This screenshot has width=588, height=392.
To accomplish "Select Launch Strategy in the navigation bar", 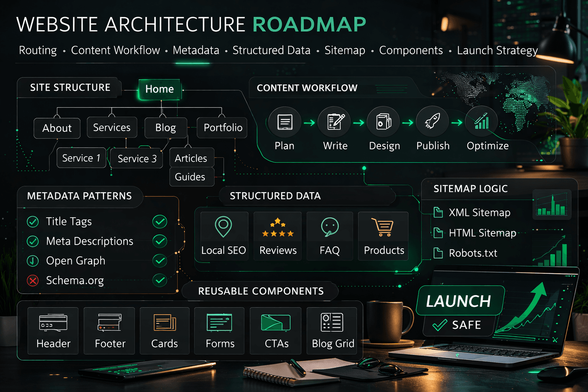I will point(497,50).
